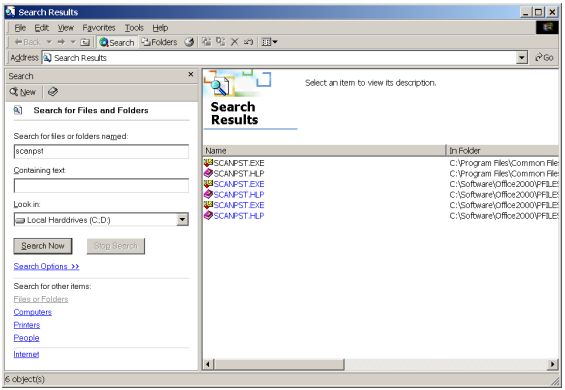Screen dimensions: 565x390
Task: Click the Forward arrow toolbar button
Action: coord(61,42)
